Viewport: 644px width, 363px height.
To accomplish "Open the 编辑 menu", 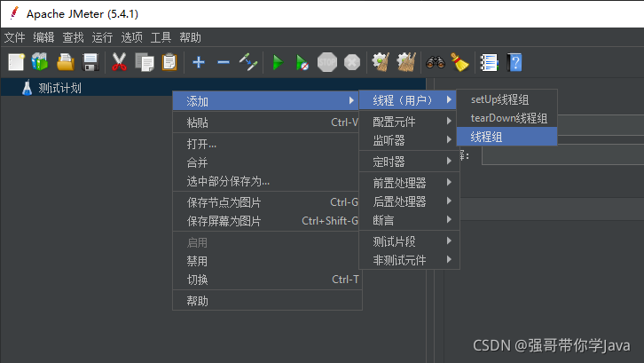I will click(44, 38).
